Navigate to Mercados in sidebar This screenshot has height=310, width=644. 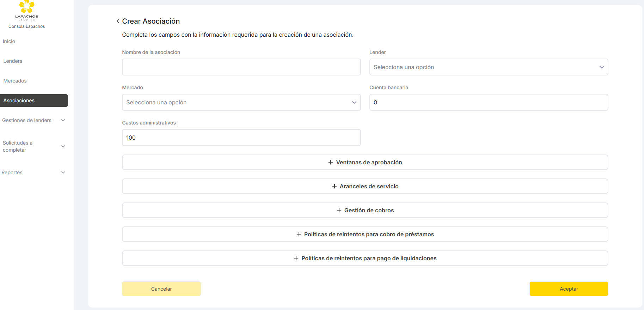coord(15,81)
